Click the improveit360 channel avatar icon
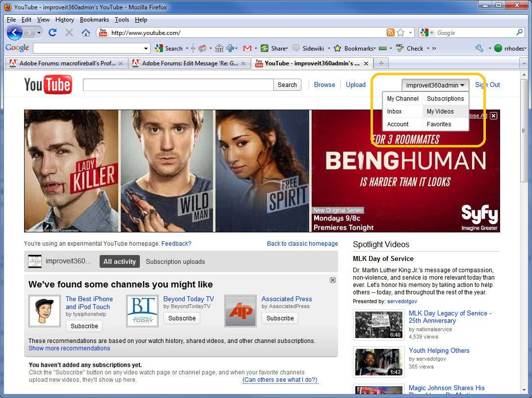Screen dimensions: 532x398 pyautogui.click(x=35, y=261)
